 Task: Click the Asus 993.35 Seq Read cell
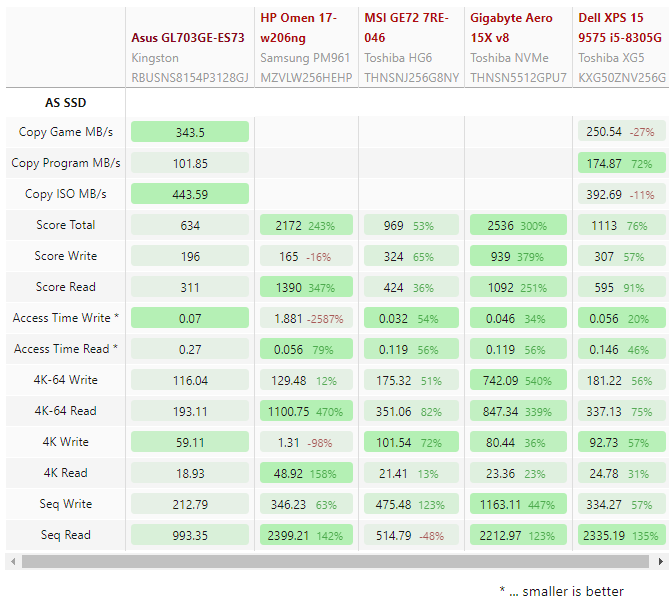point(190,535)
